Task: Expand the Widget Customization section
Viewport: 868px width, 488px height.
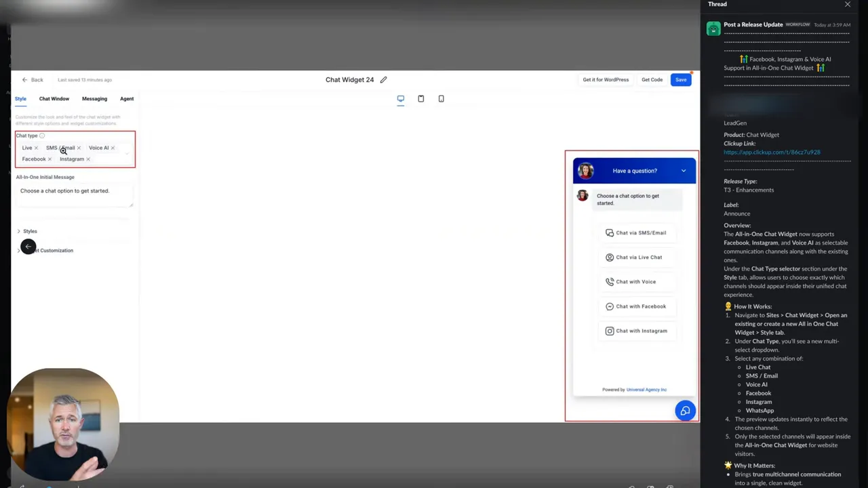Action: [45, 251]
